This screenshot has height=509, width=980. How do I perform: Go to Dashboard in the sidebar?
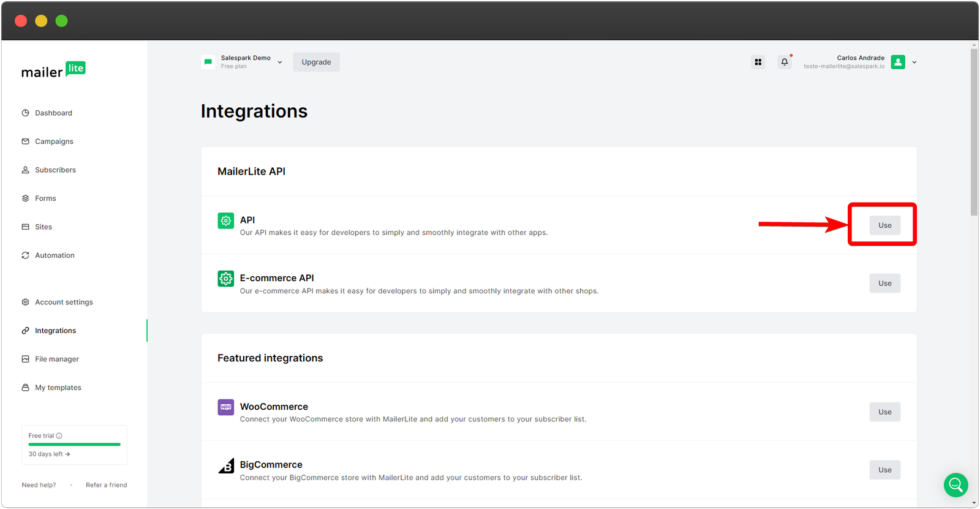53,113
